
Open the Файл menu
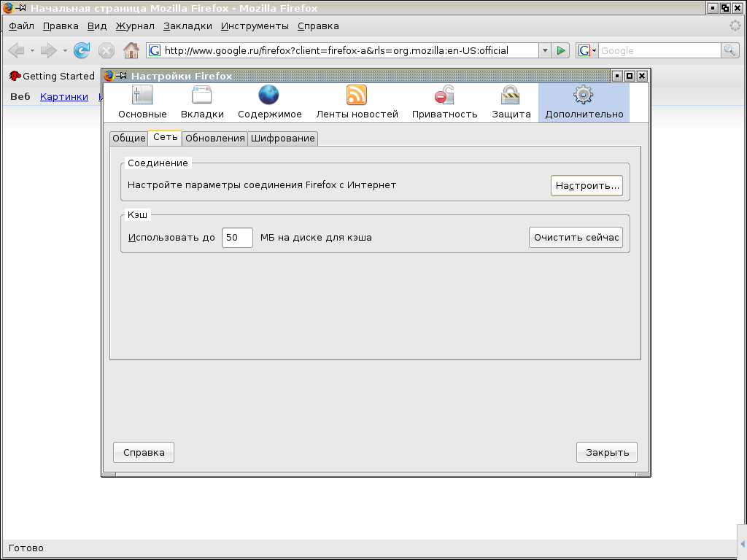pyautogui.click(x=21, y=26)
